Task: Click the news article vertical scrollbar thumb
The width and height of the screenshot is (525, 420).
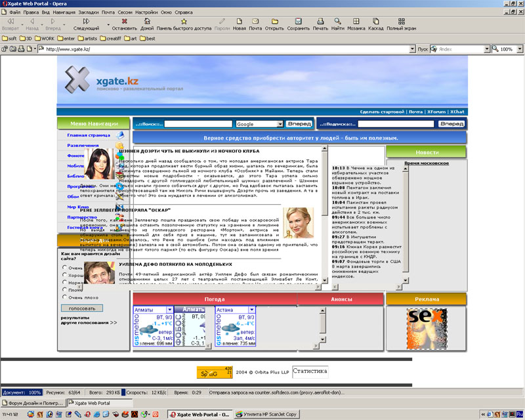Action: coord(324,183)
